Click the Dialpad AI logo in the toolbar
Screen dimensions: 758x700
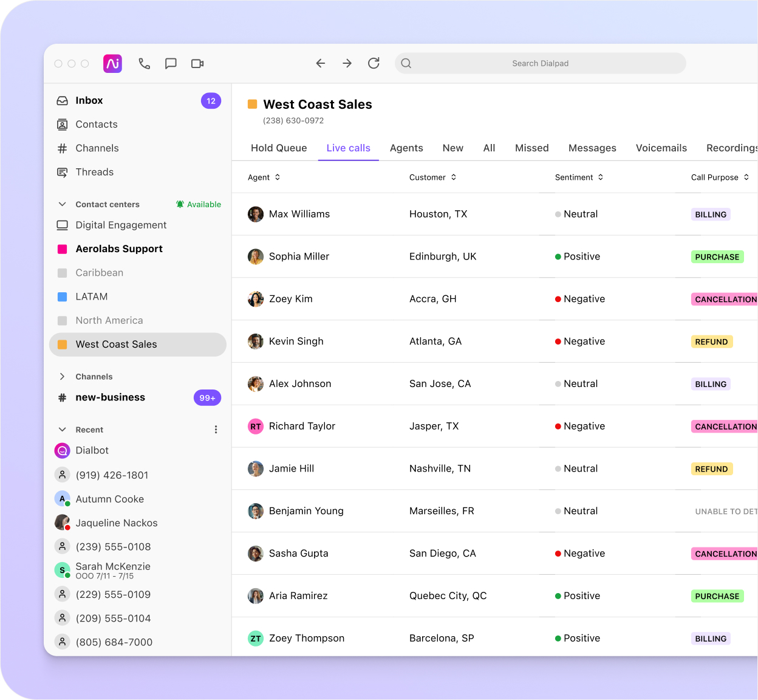pos(112,63)
